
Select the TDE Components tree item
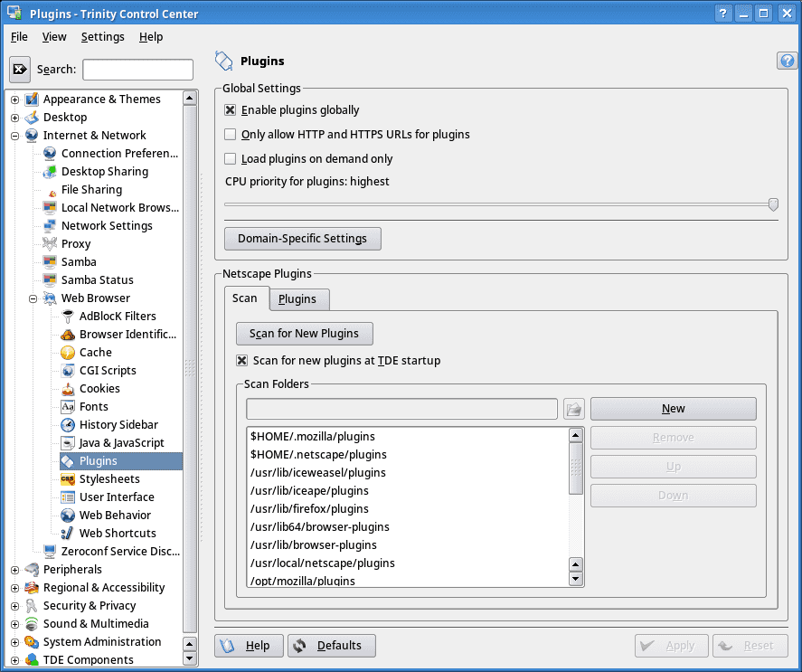click(88, 659)
